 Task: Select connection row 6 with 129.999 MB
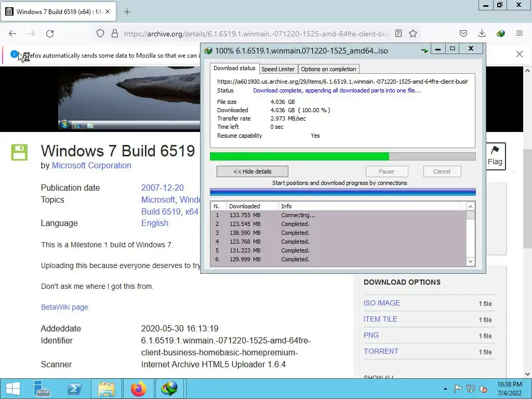tap(339, 259)
